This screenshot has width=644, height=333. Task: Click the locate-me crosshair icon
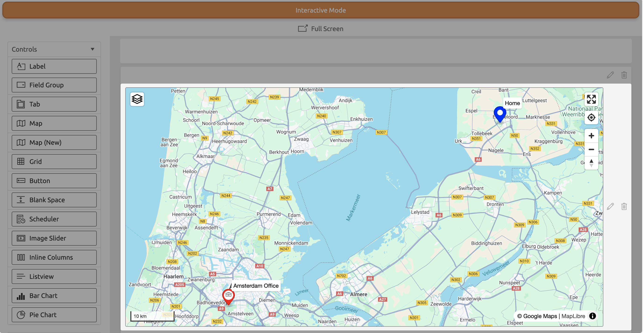click(x=591, y=117)
